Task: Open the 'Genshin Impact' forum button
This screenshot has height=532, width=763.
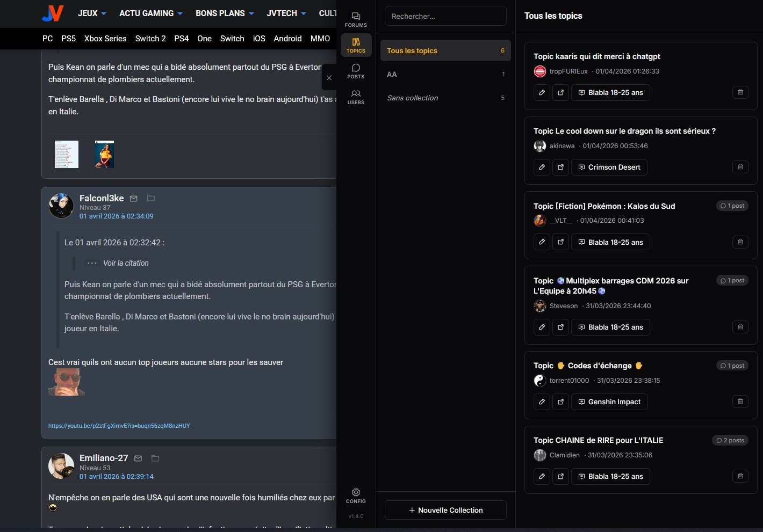Action: [609, 402]
